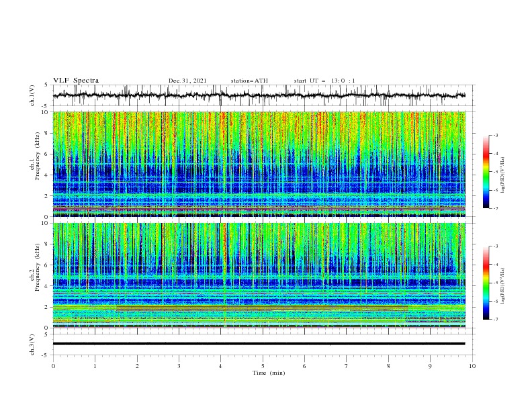Screen dimensions: 532x411
Task: Click the ch.3 flat black trace
Action: click(259, 344)
